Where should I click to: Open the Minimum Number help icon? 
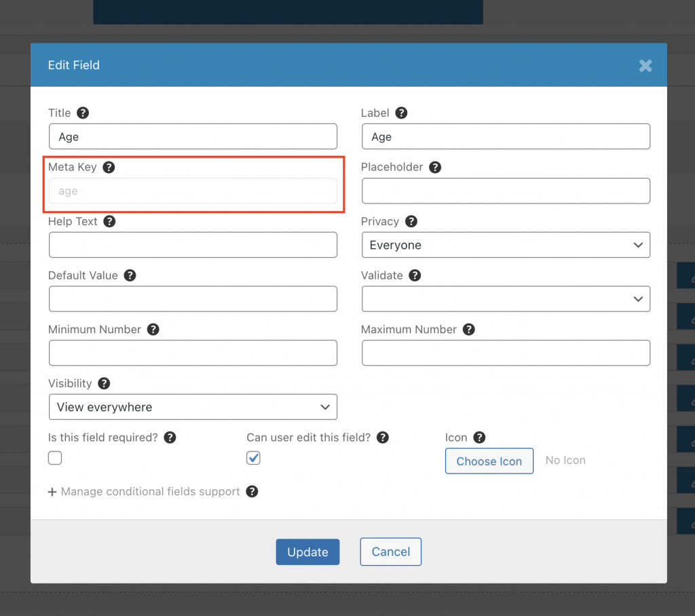153,329
